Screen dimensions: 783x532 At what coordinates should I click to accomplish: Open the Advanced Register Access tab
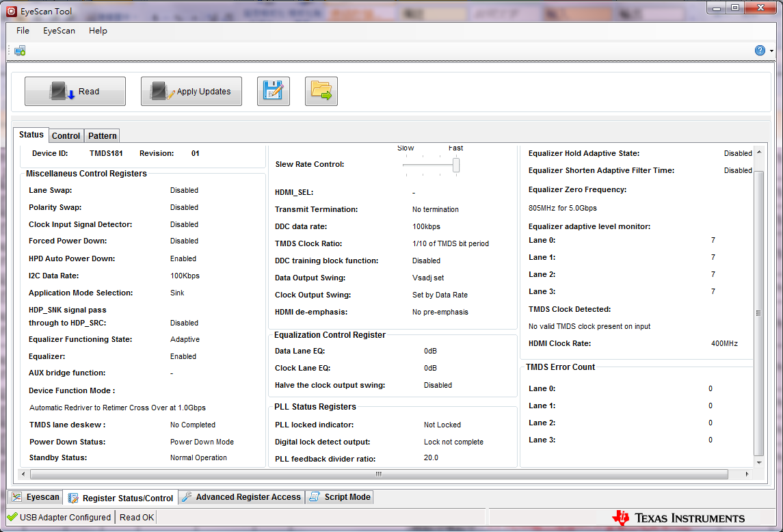click(241, 498)
